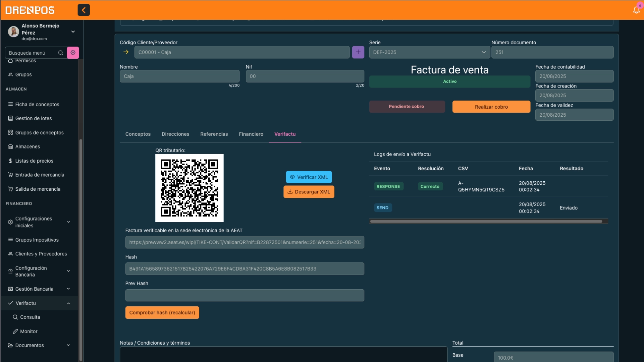This screenshot has width=644, height=362.
Task: Collapse the Verifactu sidebar section
Action: [x=68, y=303]
